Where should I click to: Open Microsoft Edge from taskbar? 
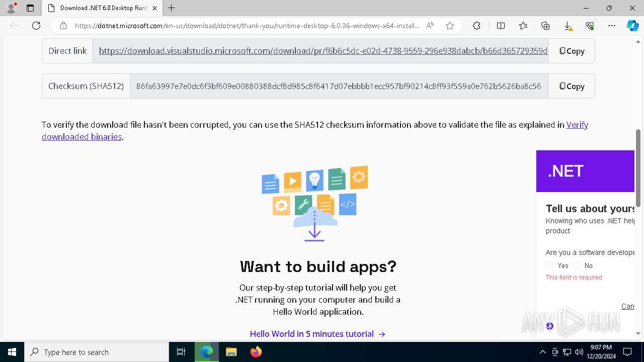207,352
